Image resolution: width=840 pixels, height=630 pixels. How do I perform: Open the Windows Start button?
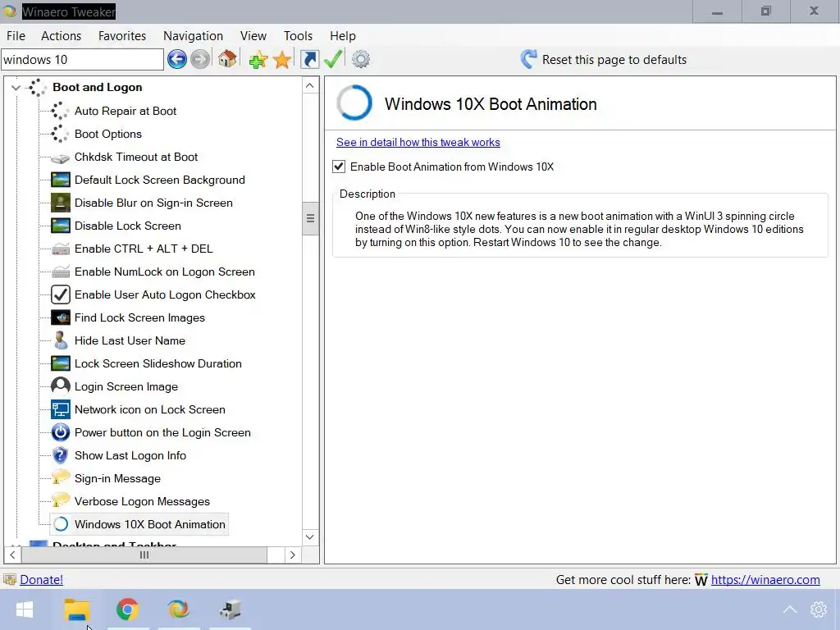coord(25,609)
